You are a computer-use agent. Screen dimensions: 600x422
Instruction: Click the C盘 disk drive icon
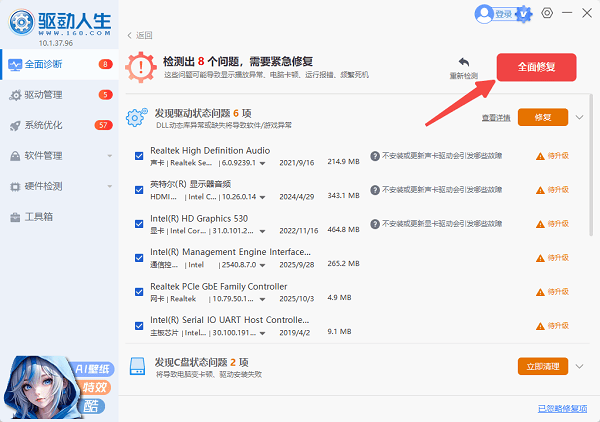(x=137, y=366)
